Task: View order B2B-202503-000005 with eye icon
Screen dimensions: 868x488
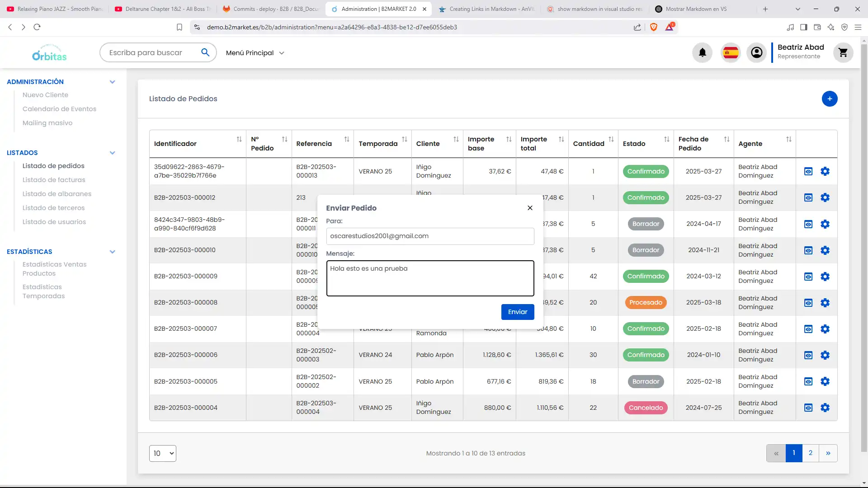Action: point(808,381)
